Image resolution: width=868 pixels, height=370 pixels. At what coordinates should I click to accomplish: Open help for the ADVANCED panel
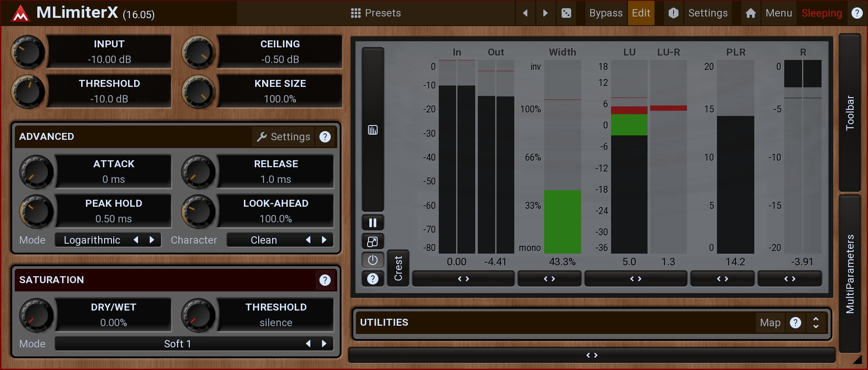click(x=325, y=137)
